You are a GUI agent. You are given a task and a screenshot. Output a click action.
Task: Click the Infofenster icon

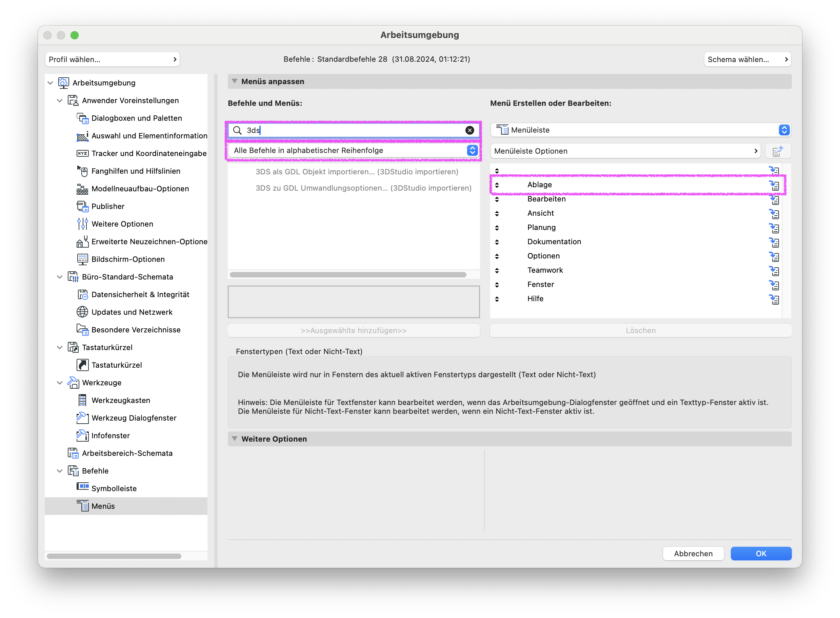coord(82,435)
